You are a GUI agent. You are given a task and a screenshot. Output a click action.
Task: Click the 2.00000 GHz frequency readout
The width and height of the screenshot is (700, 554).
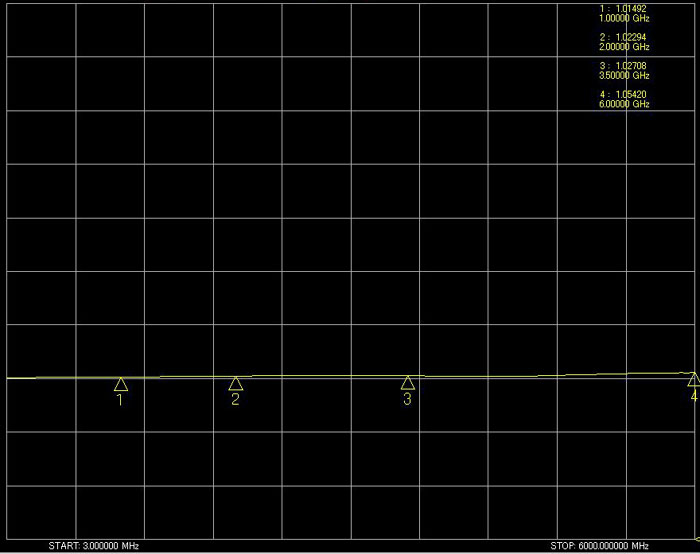tap(624, 47)
